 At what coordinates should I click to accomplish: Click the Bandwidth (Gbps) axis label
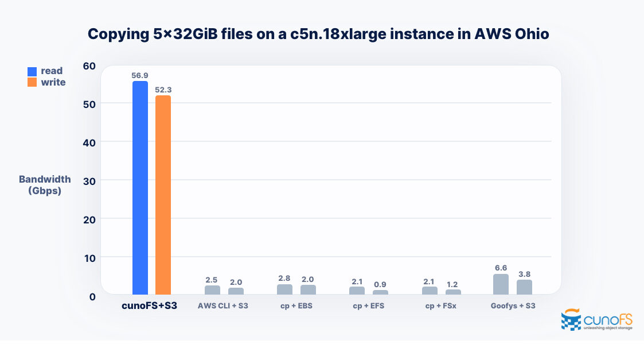[x=45, y=185]
